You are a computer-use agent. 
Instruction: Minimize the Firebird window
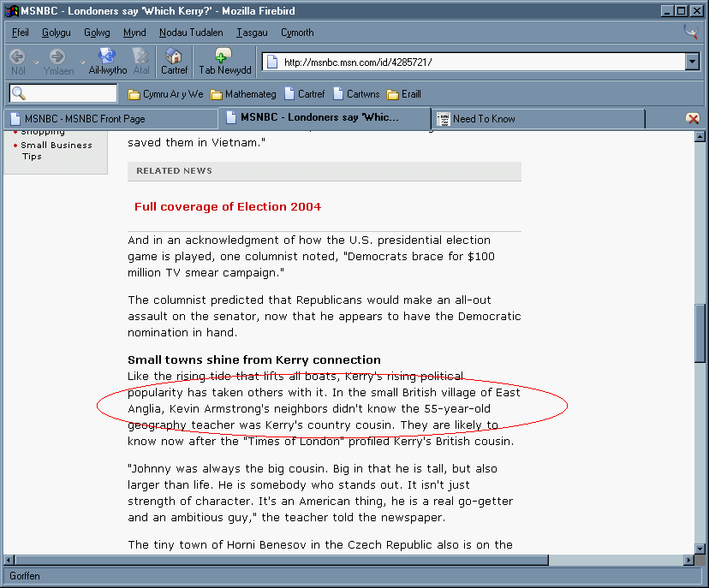[x=666, y=11]
